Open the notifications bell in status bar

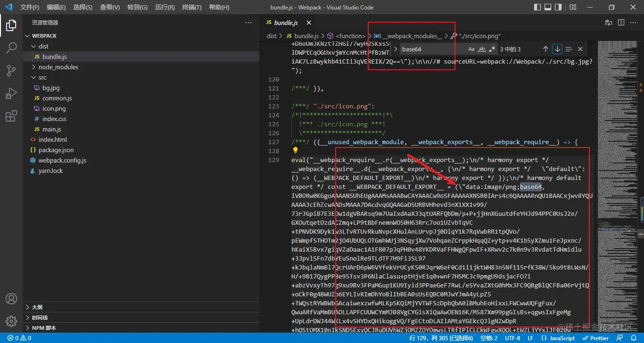click(x=634, y=338)
